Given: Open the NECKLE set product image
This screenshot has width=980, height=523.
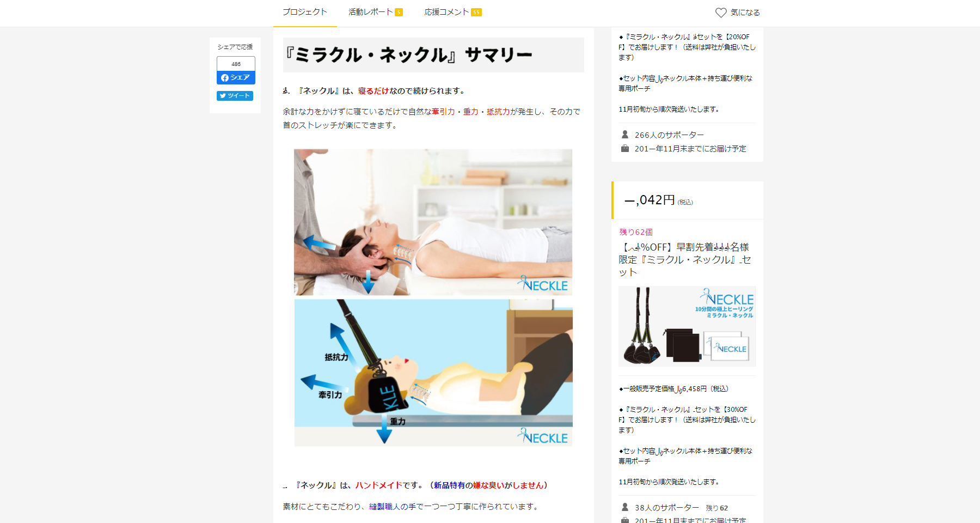Looking at the screenshot, I should 687,326.
